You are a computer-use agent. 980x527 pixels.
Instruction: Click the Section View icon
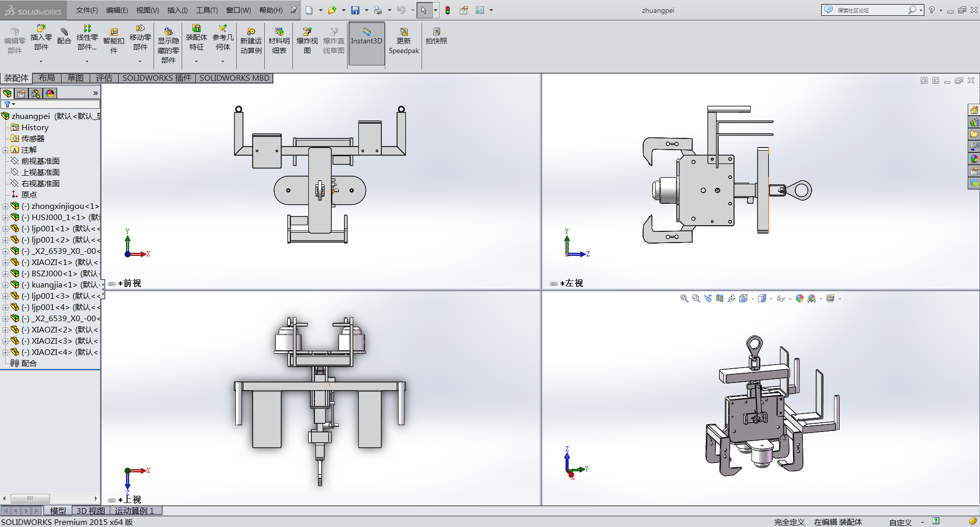point(720,298)
